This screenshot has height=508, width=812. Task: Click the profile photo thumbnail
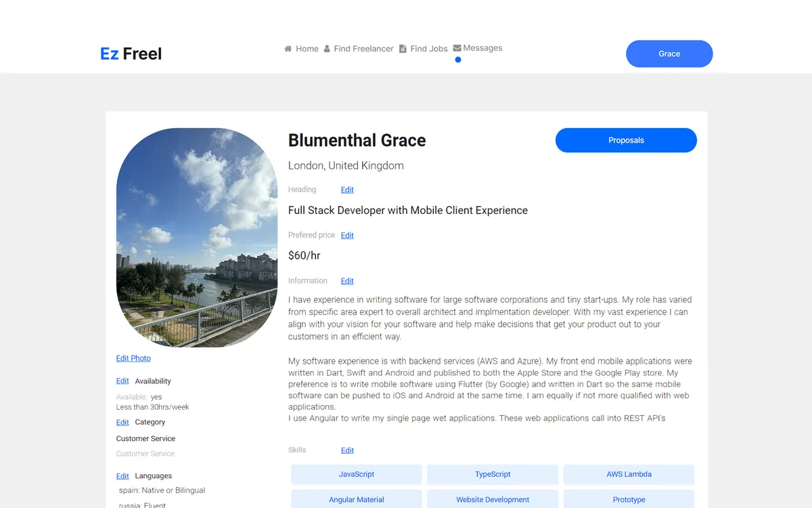click(x=197, y=237)
